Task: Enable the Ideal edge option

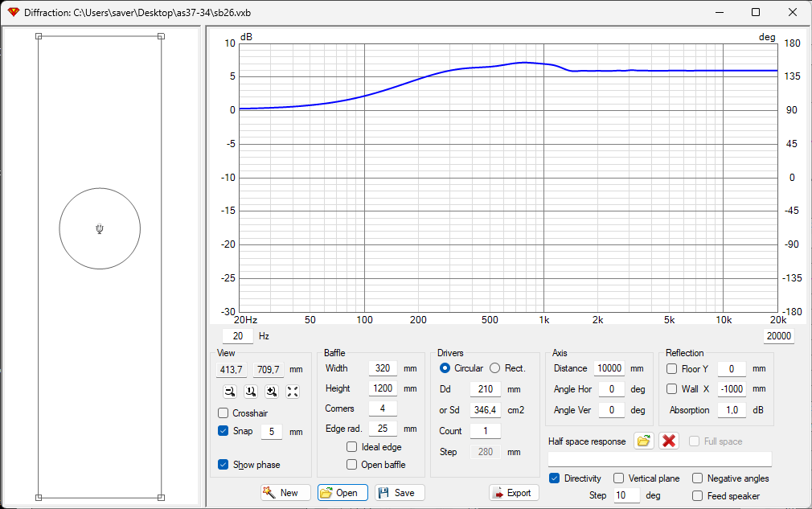Action: [351, 446]
